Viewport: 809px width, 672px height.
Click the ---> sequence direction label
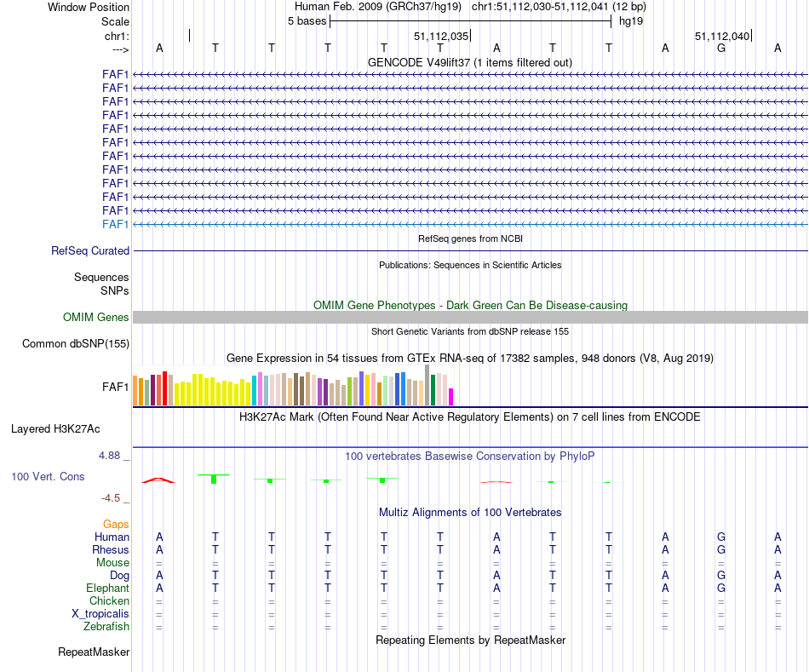[120, 49]
